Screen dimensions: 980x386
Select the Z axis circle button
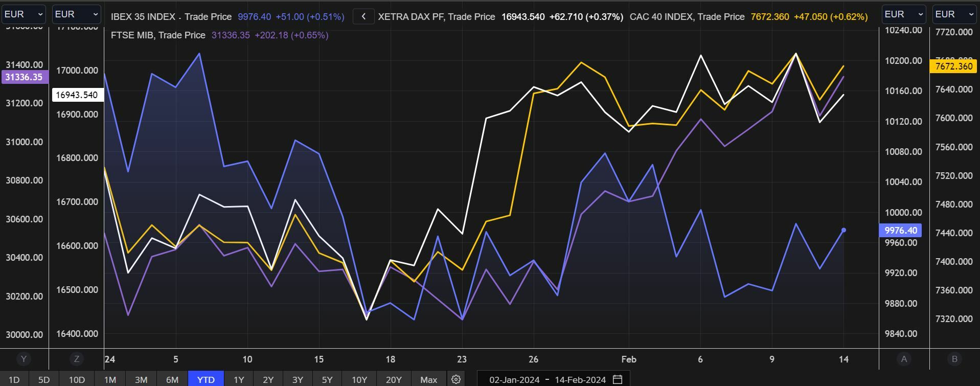coord(77,359)
